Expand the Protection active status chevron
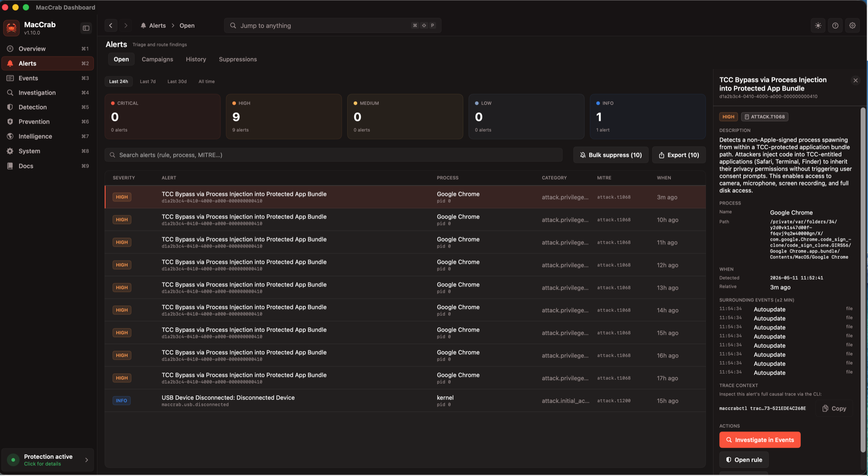 coord(87,460)
